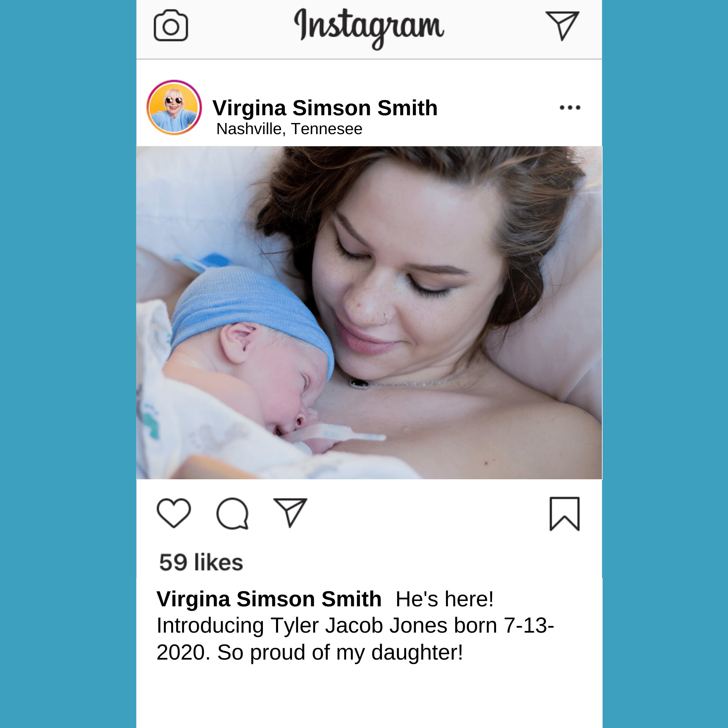This screenshot has width=728, height=728.
Task: Click "So proud of my daughter!" caption text
Action: click(340, 652)
